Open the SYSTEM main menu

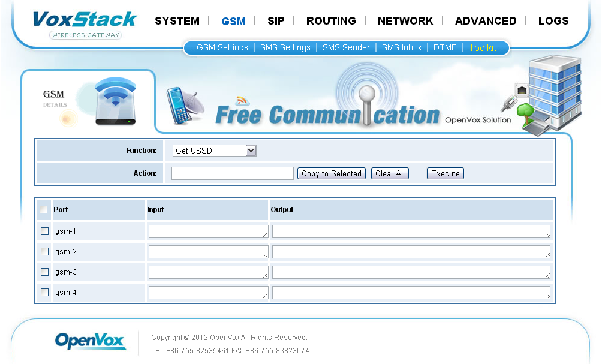point(177,21)
